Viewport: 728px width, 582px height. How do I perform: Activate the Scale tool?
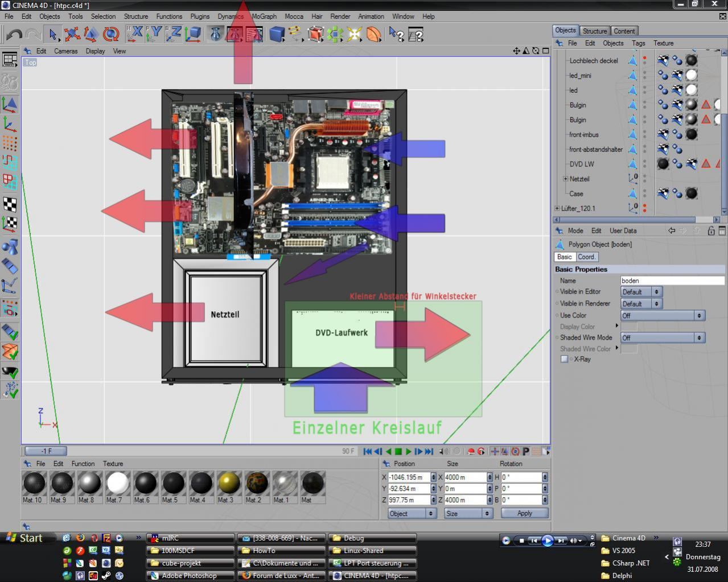pos(91,34)
